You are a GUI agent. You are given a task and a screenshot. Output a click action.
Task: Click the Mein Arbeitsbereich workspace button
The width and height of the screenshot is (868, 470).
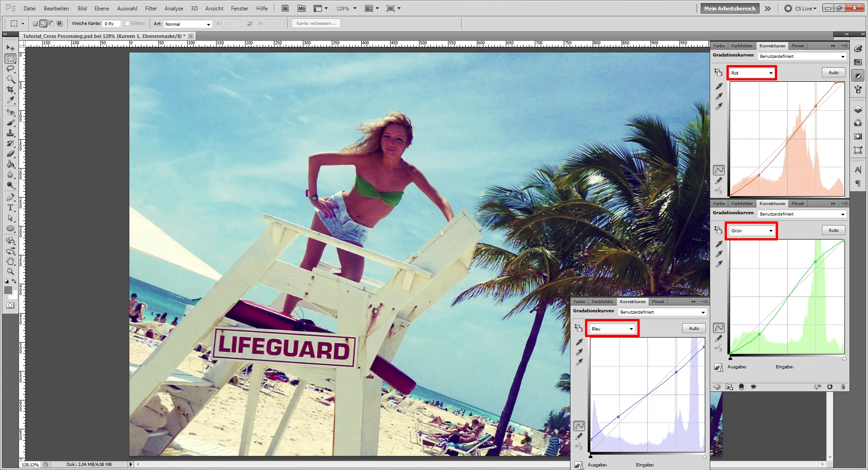(729, 9)
